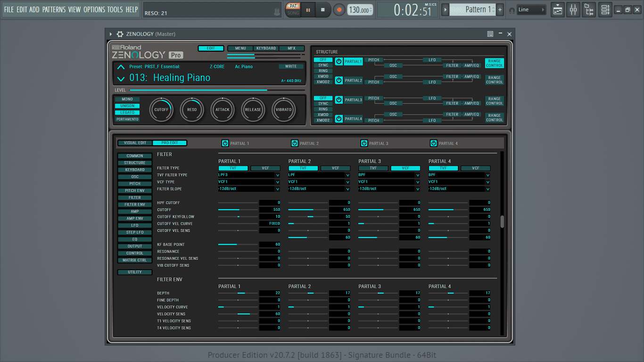Image resolution: width=644 pixels, height=362 pixels.
Task: Switch to PAT pattern mode
Action: pos(293,6)
